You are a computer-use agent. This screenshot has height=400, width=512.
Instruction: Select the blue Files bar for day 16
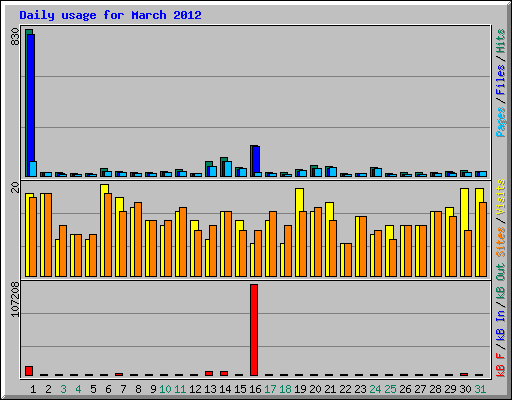point(256,159)
